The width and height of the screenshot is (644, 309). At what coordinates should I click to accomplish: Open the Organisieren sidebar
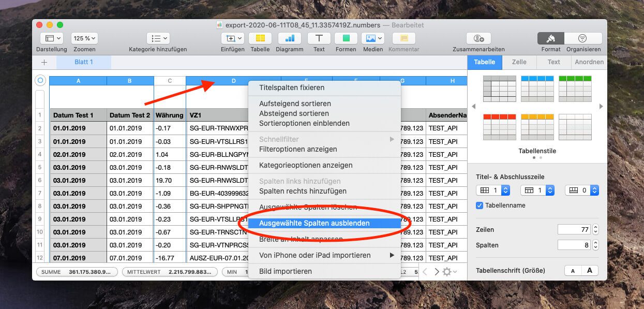[583, 39]
